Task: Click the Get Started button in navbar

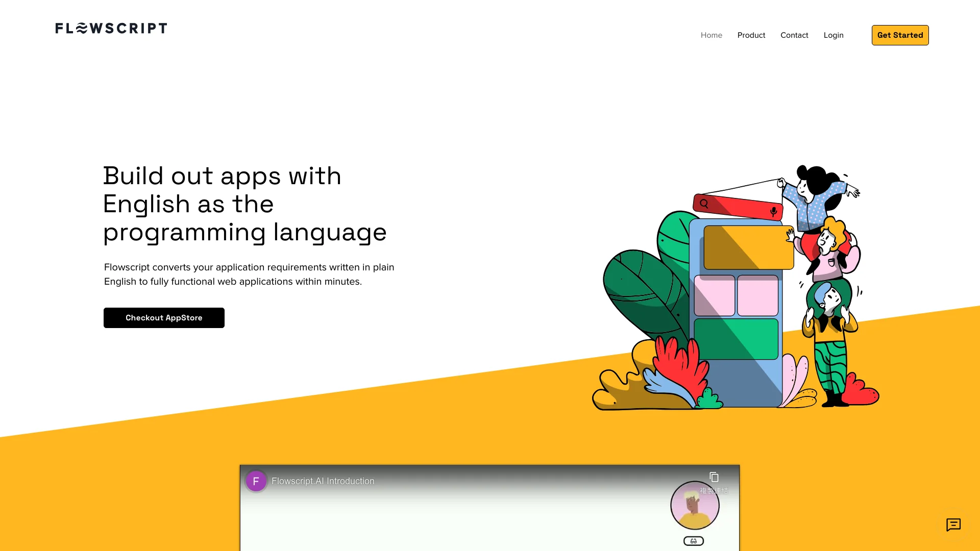Action: tap(900, 35)
